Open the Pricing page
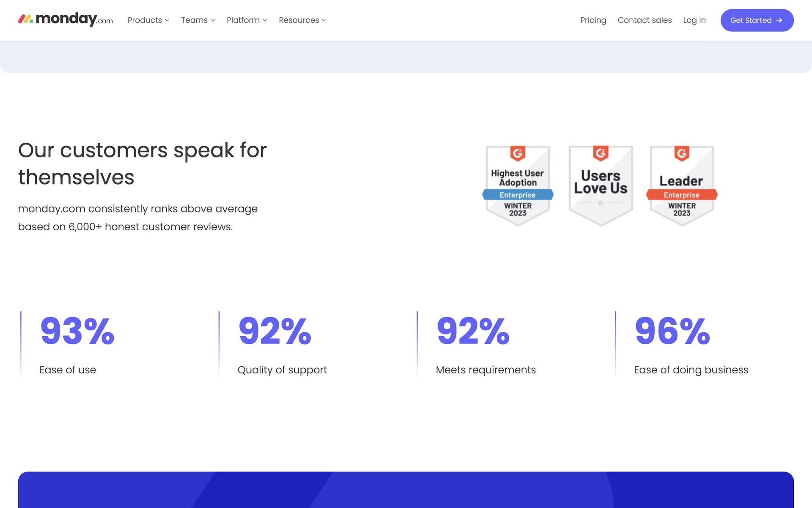This screenshot has width=812, height=508. (x=593, y=20)
